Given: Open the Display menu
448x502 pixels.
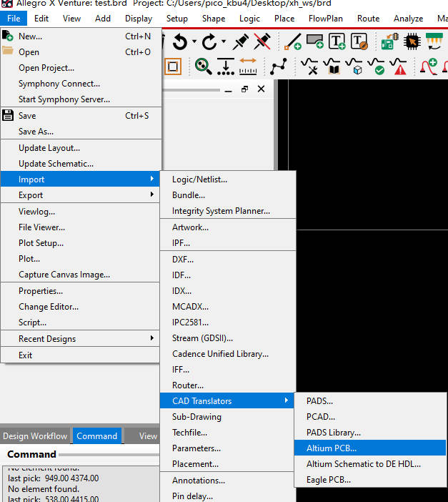Looking at the screenshot, I should point(139,19).
